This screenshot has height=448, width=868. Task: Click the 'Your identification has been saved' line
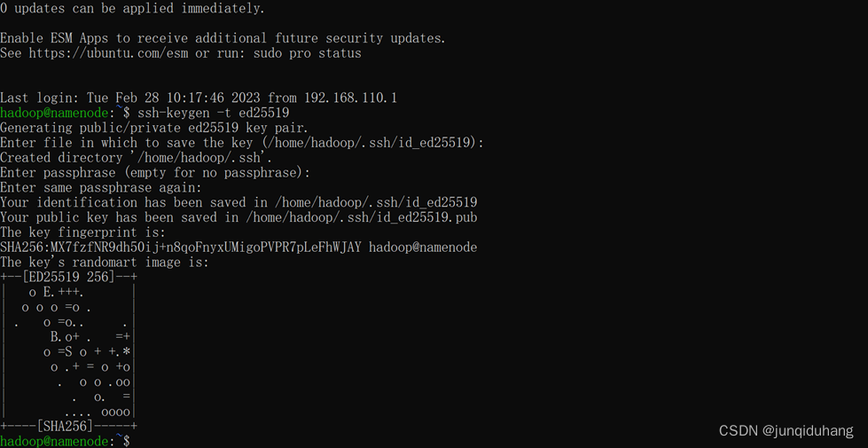239,202
